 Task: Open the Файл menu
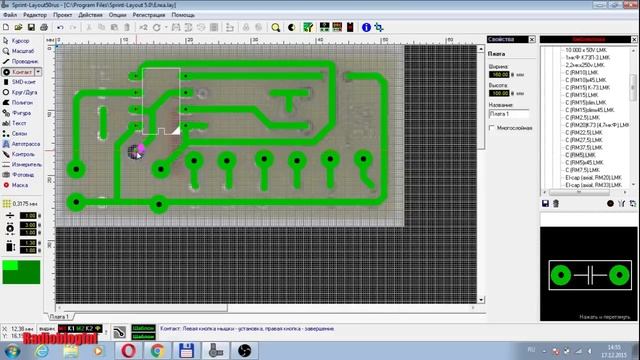(10, 15)
